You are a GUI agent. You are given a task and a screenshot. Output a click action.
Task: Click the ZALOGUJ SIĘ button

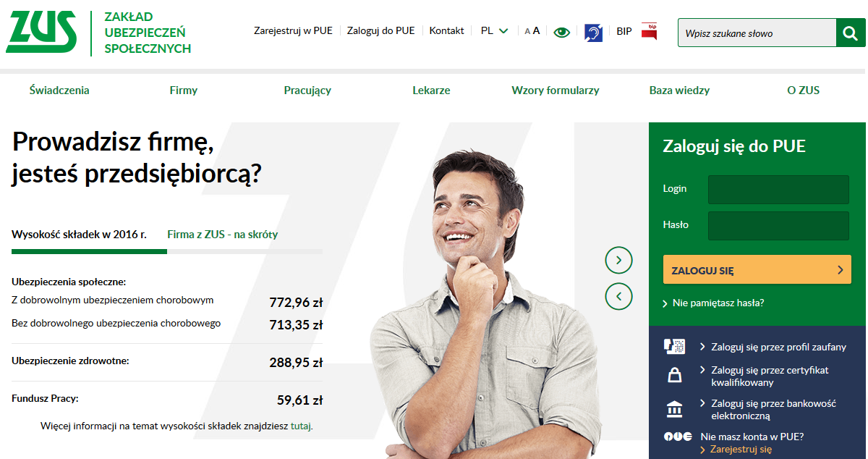point(757,270)
